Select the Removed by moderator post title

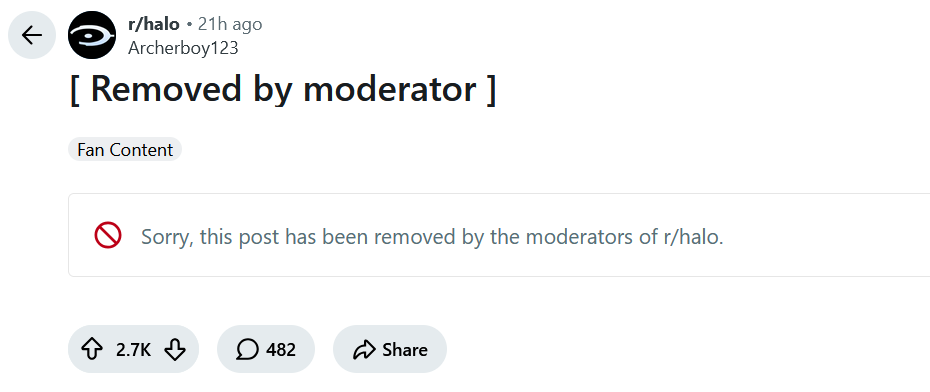click(282, 89)
